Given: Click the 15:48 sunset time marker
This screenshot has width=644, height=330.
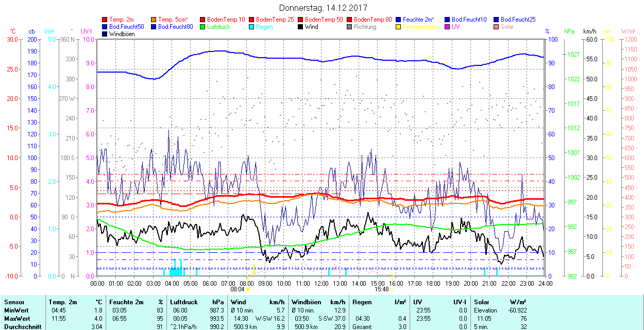Looking at the screenshot, I should [x=382, y=289].
